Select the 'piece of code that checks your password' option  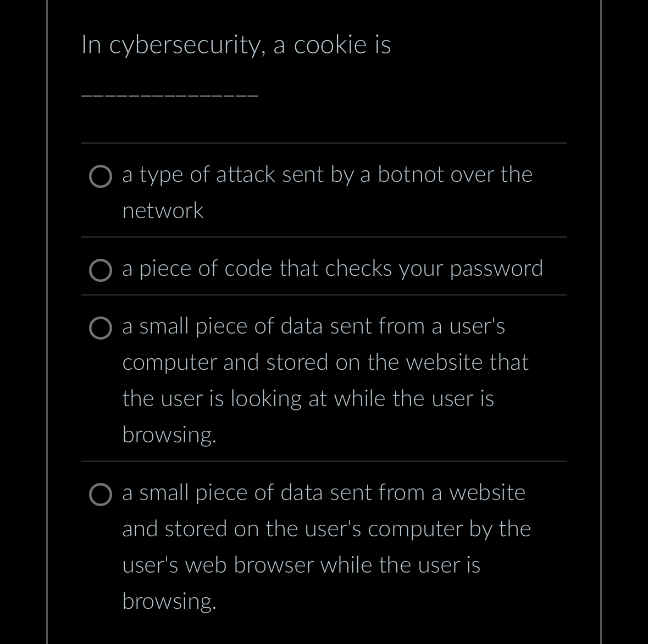click(x=101, y=270)
